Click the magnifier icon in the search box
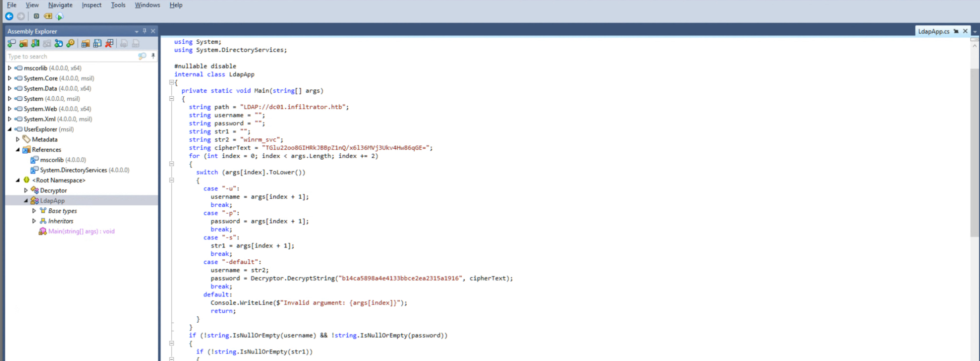Screen dimensions: 980x361 [x=142, y=56]
